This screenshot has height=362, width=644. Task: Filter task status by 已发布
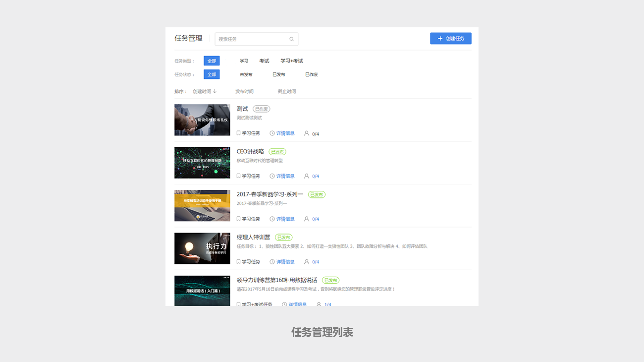pyautogui.click(x=279, y=74)
